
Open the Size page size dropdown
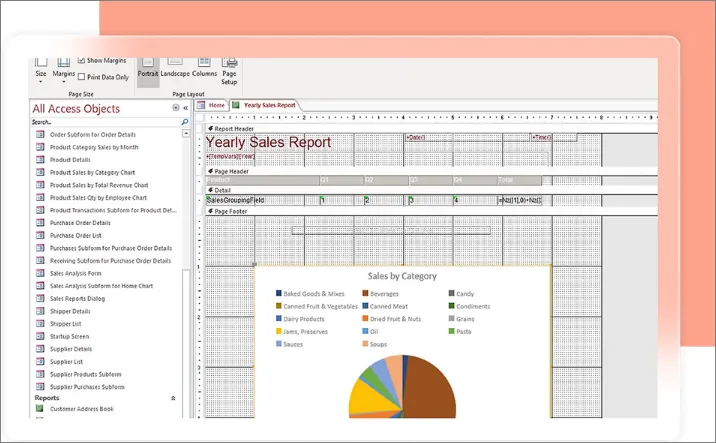pyautogui.click(x=41, y=72)
